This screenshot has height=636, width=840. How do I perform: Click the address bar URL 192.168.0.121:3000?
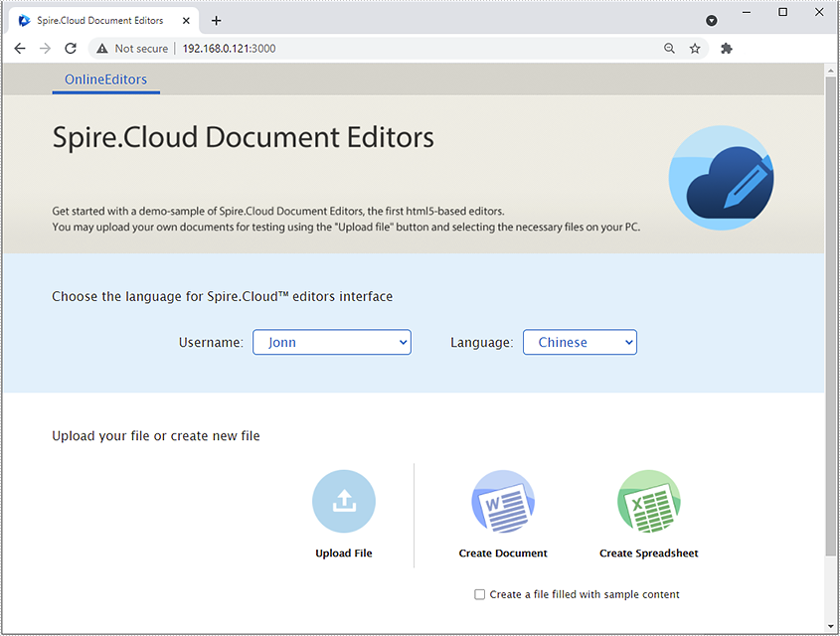(x=229, y=49)
